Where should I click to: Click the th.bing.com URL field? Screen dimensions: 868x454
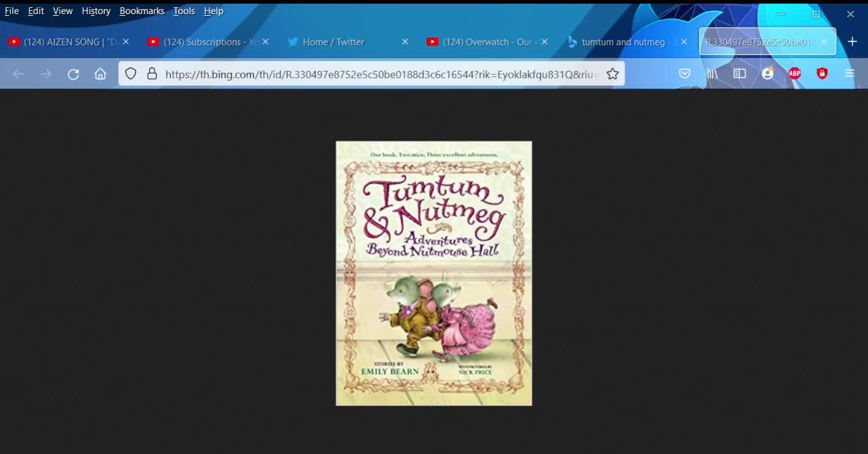coord(382,74)
